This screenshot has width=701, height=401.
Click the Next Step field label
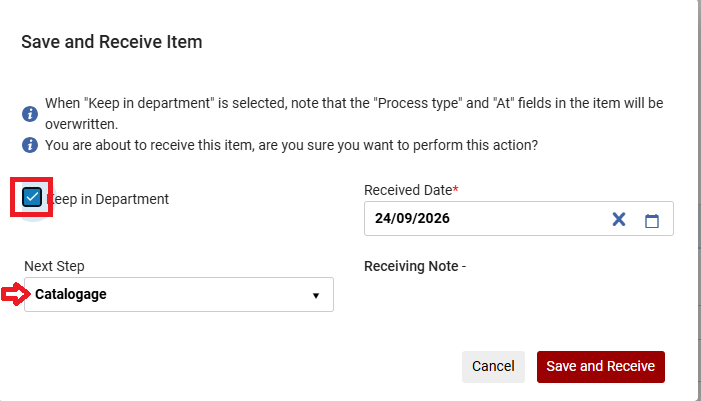(54, 266)
